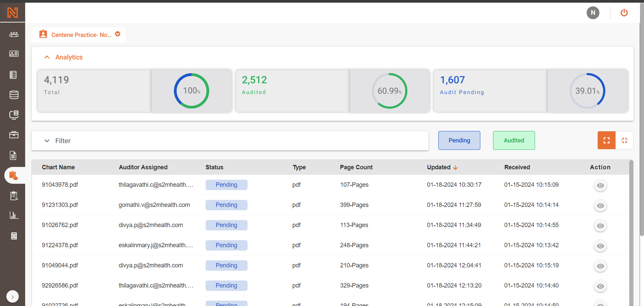Sort by Page Count column header
The height and width of the screenshot is (306, 644).
(356, 167)
